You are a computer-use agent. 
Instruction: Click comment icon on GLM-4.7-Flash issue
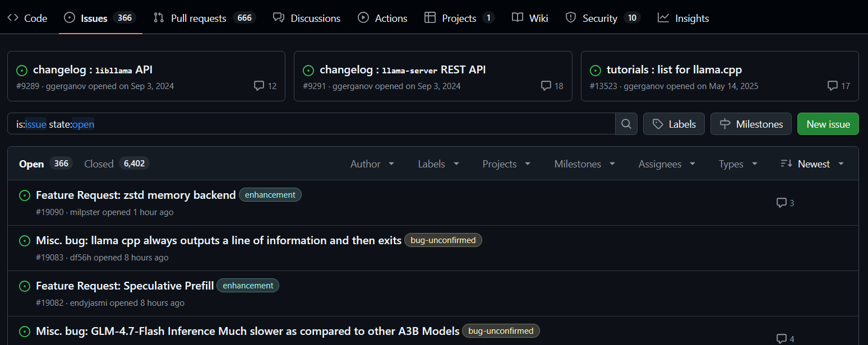(781, 339)
